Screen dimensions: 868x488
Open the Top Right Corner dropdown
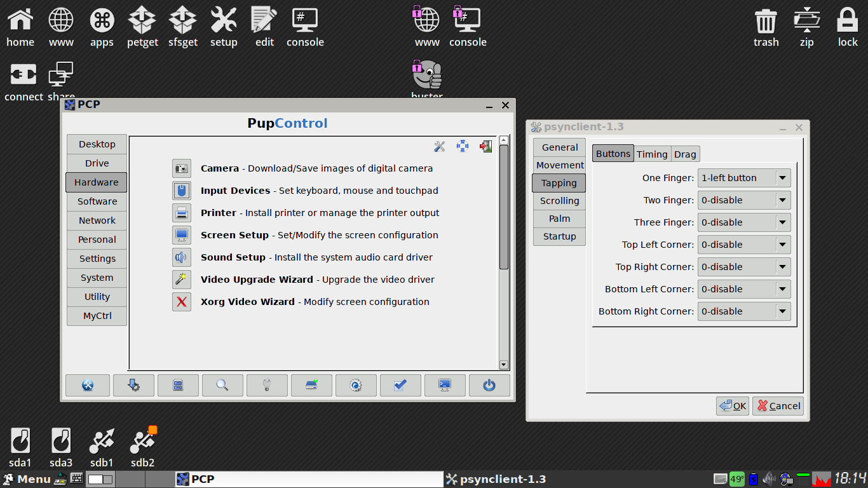click(x=744, y=267)
